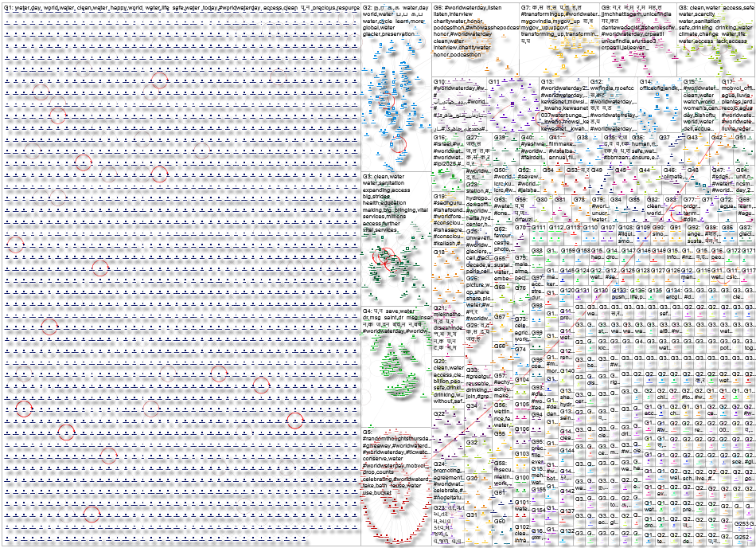Click the G36 human safe,water label

645,147
